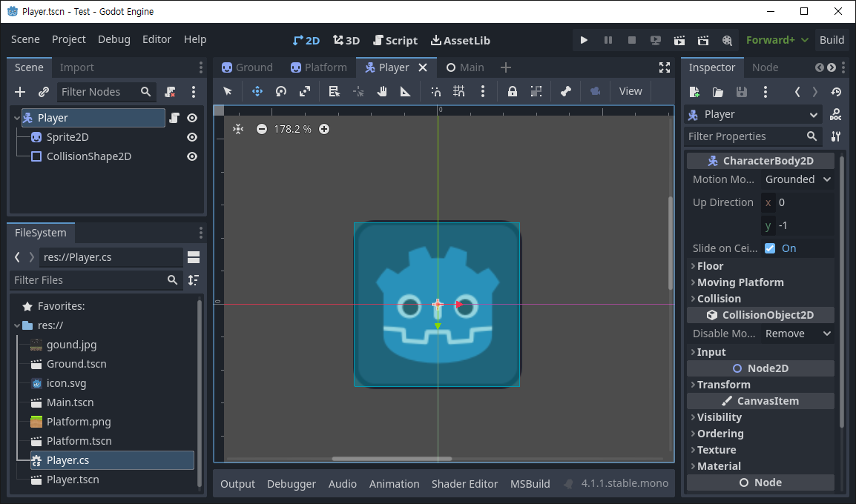Toggle Grid Snap
This screenshot has height=504, width=856.
[x=459, y=92]
